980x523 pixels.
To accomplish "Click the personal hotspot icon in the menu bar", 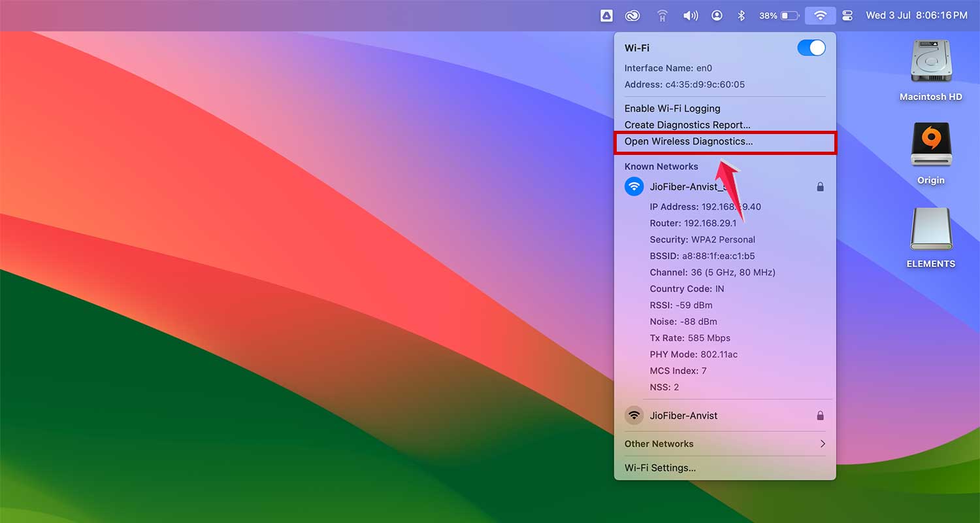I will (662, 15).
